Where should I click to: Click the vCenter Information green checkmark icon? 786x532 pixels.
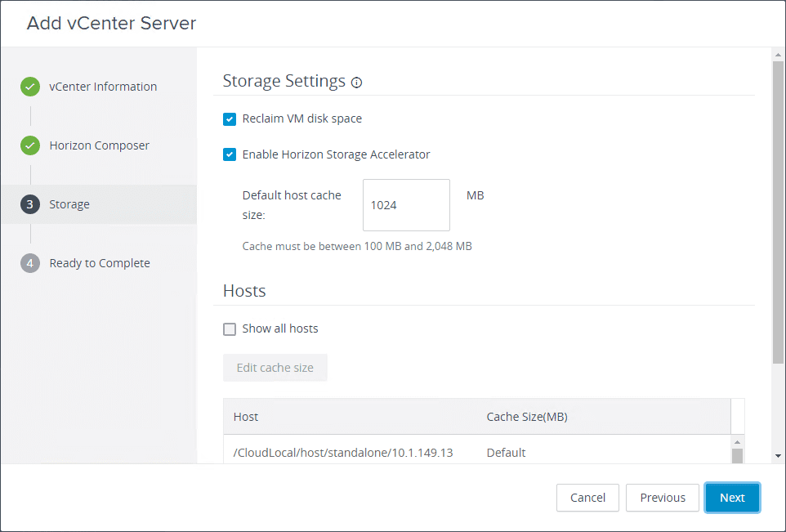point(30,87)
